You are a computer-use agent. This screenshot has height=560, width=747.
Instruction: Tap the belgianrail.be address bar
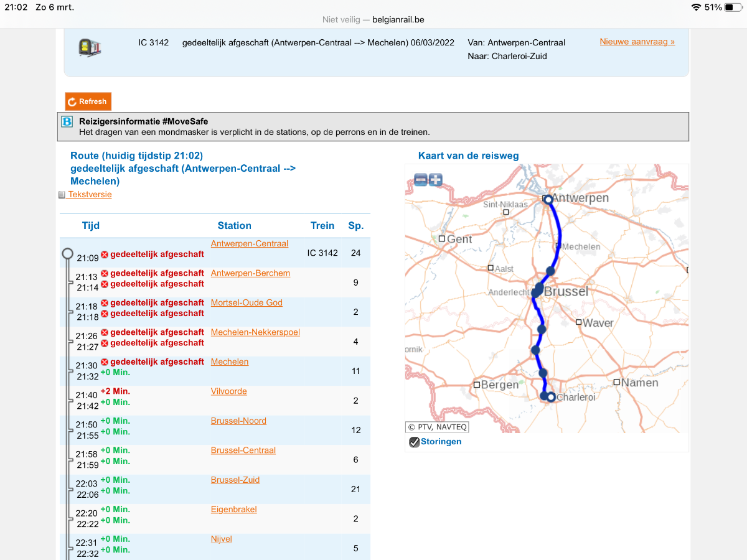click(374, 19)
